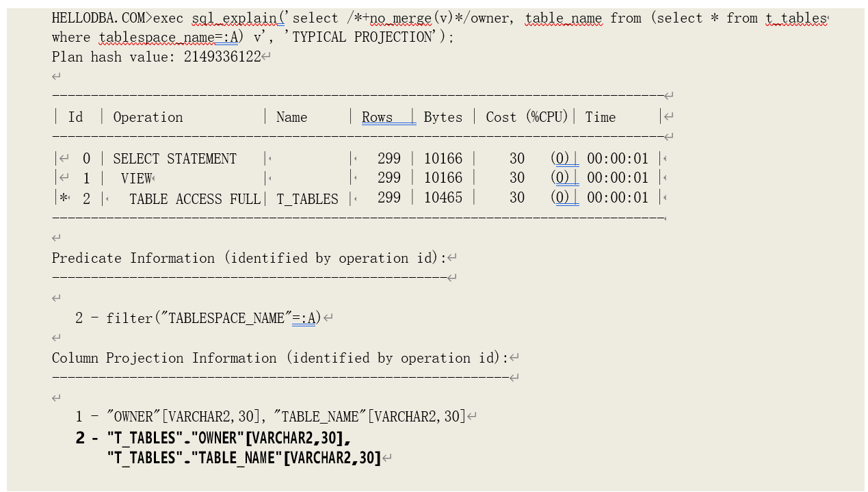Click the no_merge hint in the query
The width and height of the screenshot is (868, 492).
pos(401,18)
